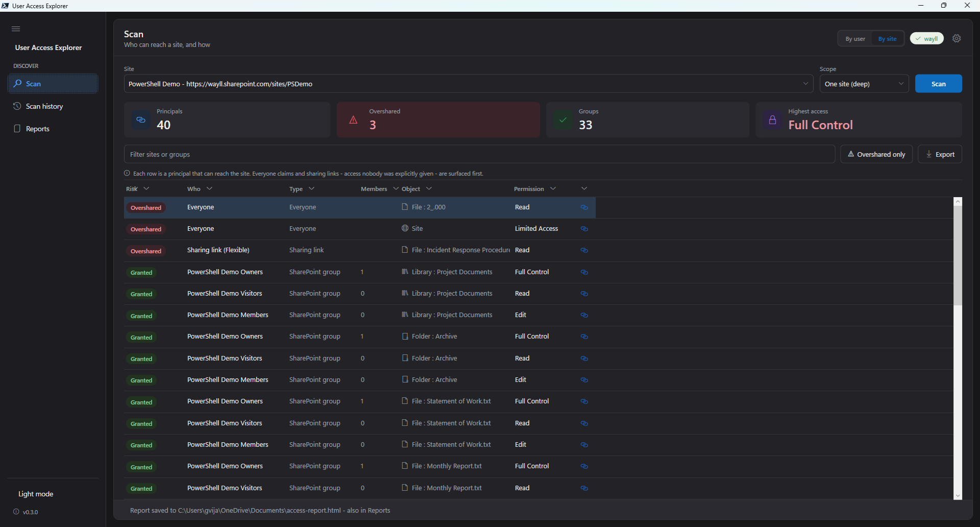Click the scrollbar down arrow
Viewport: 980px width, 527px height.
point(958,496)
